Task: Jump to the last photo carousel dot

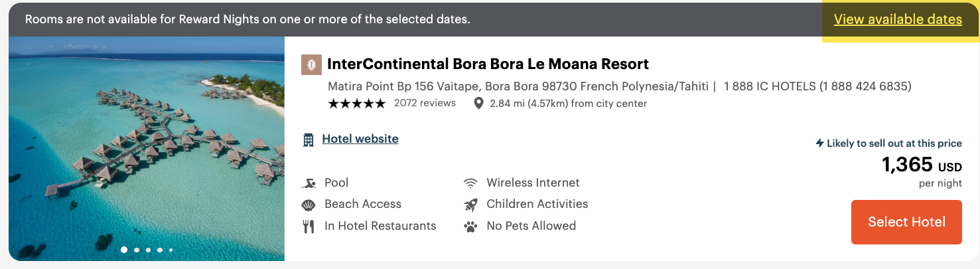Action: coord(171,250)
